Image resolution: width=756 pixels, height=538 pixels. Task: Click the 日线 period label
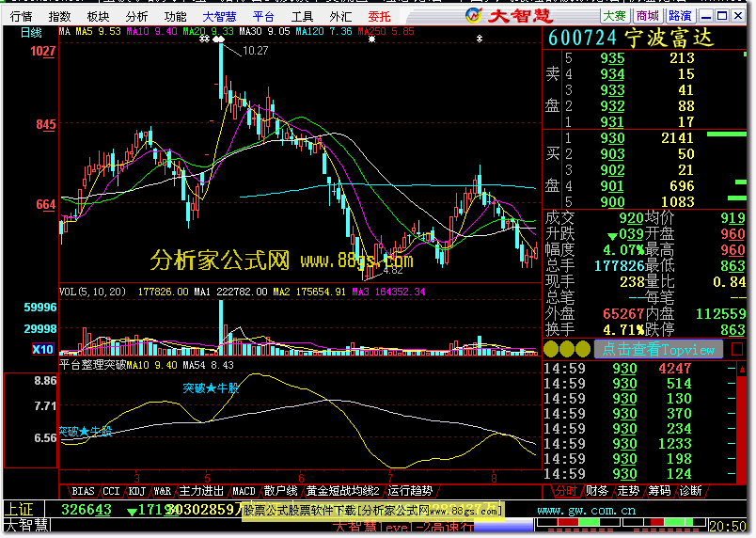pyautogui.click(x=31, y=33)
